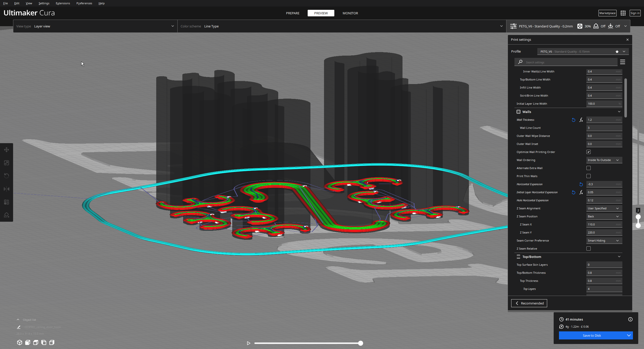The width and height of the screenshot is (644, 349).
Task: Open the Support Blocker tool
Action: (x=7, y=215)
